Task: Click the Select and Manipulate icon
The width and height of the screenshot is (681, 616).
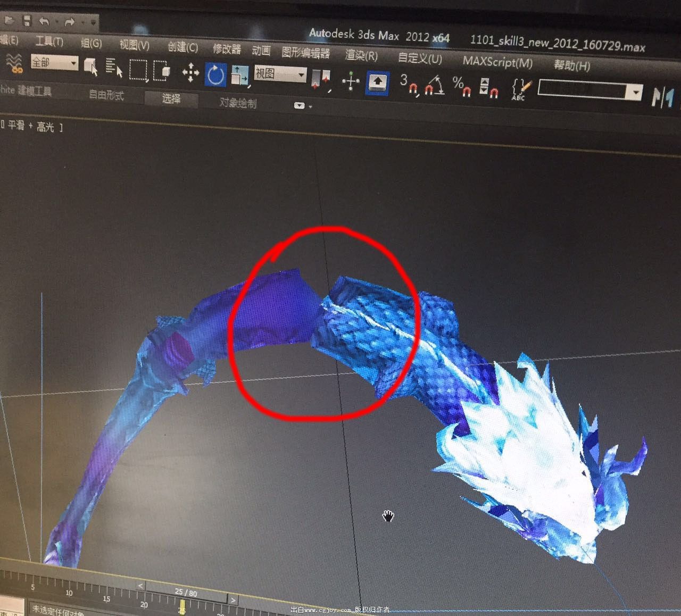Action: tap(351, 81)
